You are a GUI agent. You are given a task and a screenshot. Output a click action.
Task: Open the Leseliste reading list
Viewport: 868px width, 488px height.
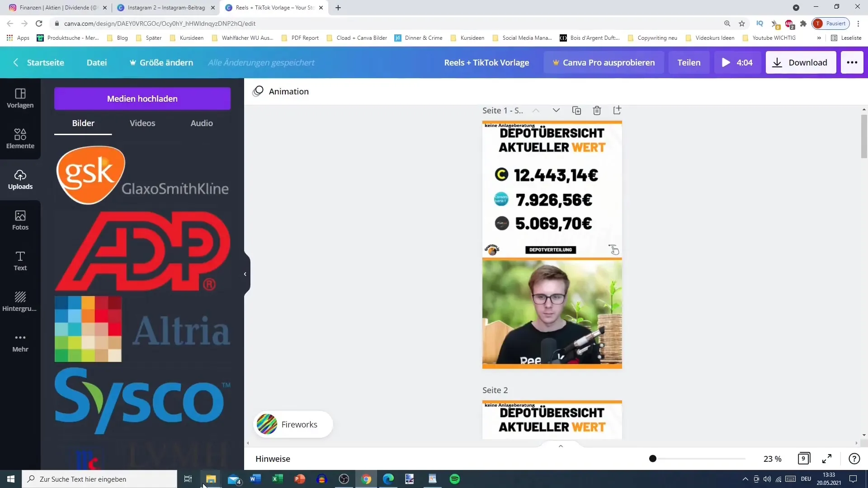click(x=846, y=38)
